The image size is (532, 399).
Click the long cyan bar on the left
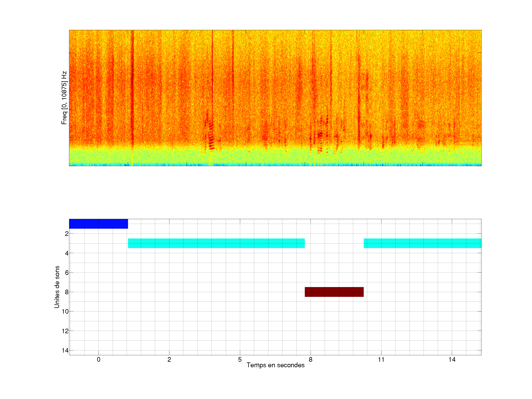point(216,243)
